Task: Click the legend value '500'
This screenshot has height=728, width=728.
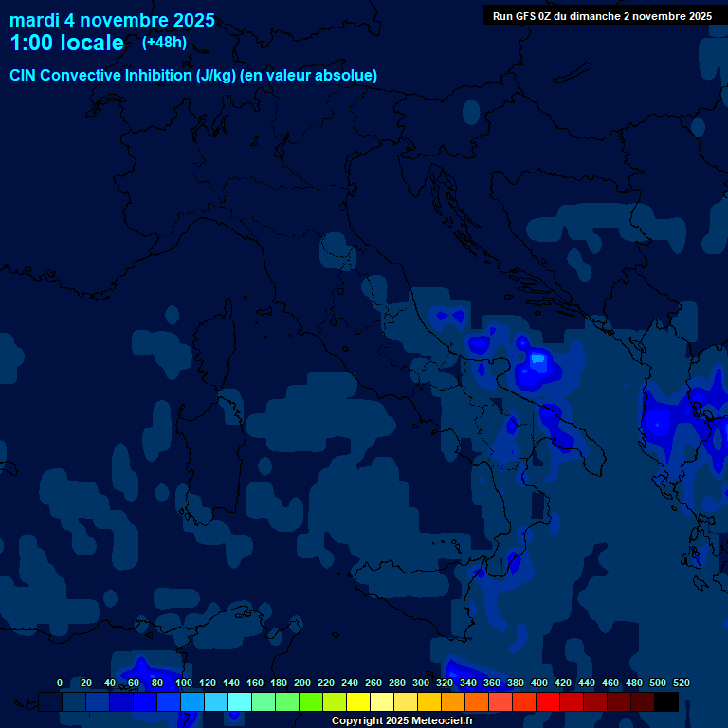Action: click(x=658, y=682)
